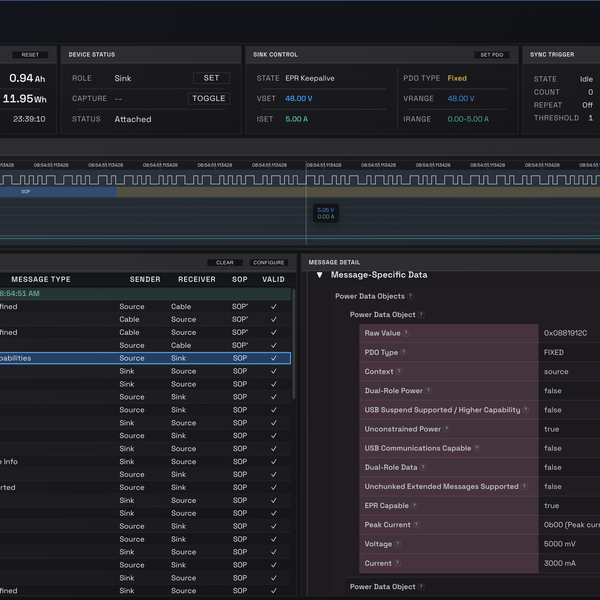Click the 8:54:51 AM timestamp group row
Screen dimensions: 600x600
(145, 293)
